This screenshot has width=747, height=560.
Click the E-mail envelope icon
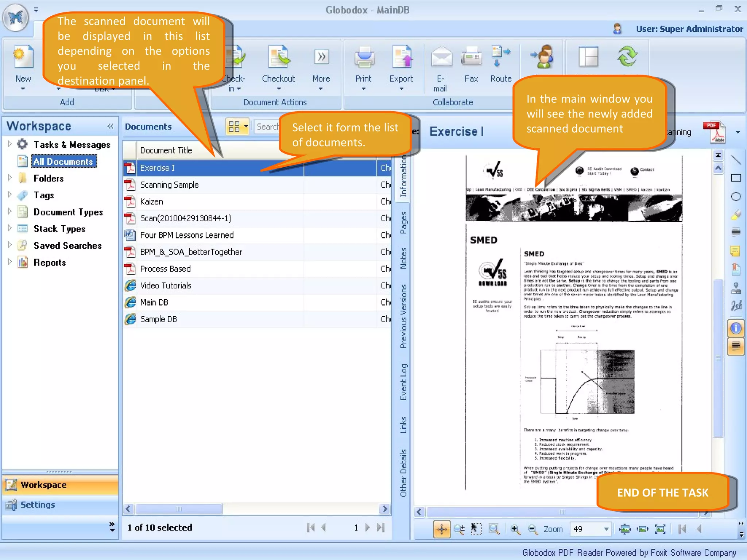click(441, 57)
